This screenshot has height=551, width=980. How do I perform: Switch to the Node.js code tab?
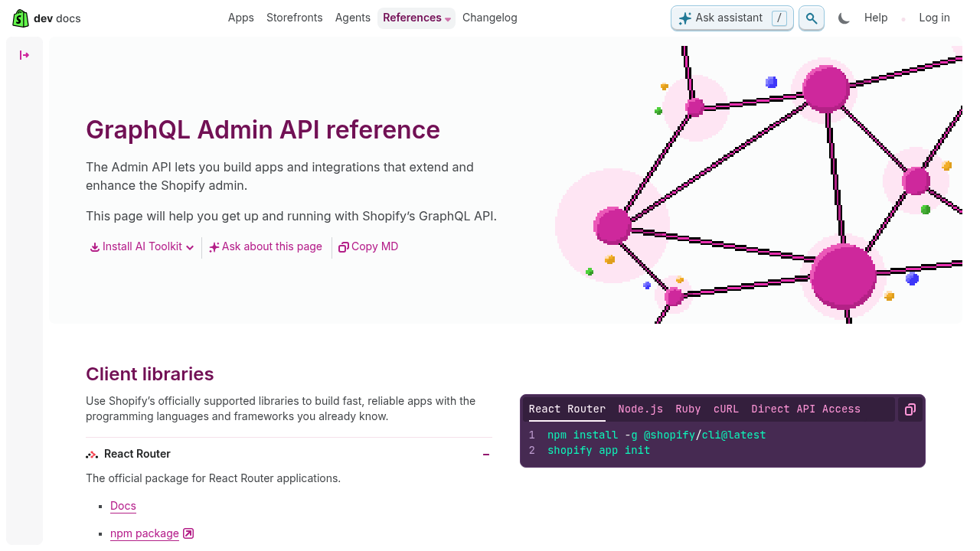pyautogui.click(x=641, y=409)
